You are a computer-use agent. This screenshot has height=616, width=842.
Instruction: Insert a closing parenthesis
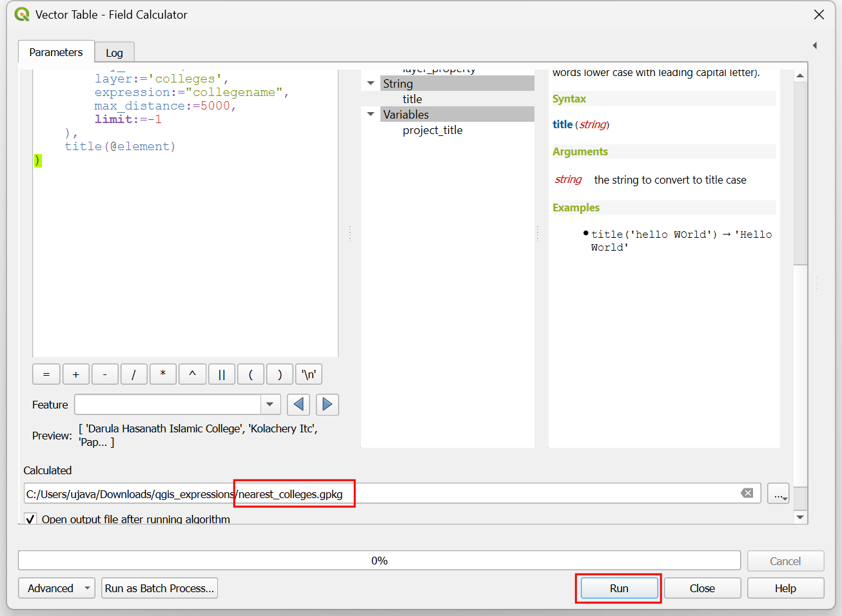pyautogui.click(x=280, y=374)
